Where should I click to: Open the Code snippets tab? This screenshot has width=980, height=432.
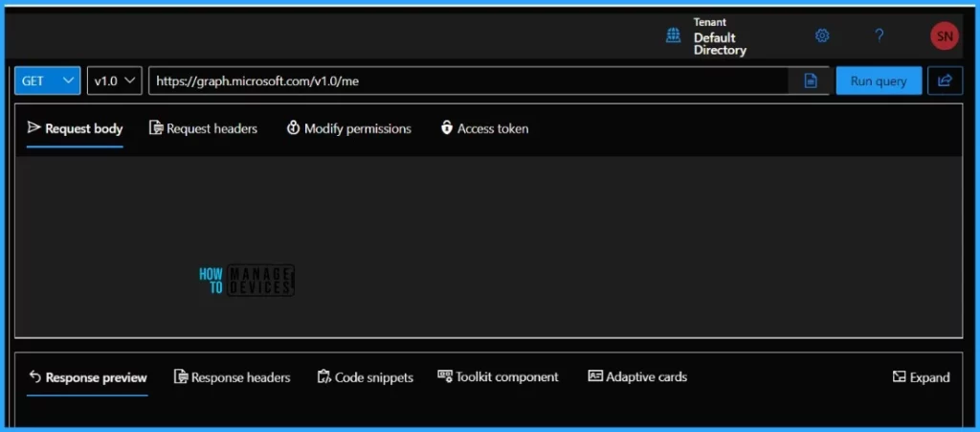point(365,377)
